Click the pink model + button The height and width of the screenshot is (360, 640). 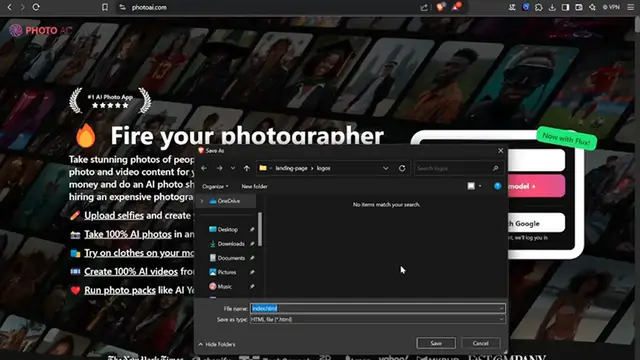(x=536, y=186)
